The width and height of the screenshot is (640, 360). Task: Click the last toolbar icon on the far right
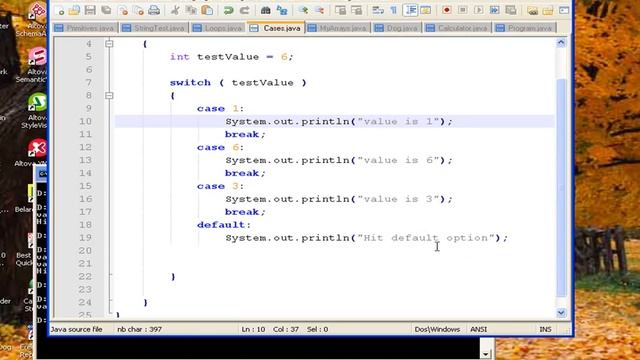(564, 10)
